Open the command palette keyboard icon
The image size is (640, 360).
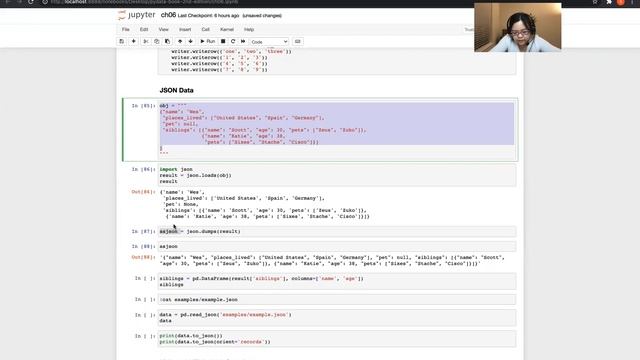point(298,42)
